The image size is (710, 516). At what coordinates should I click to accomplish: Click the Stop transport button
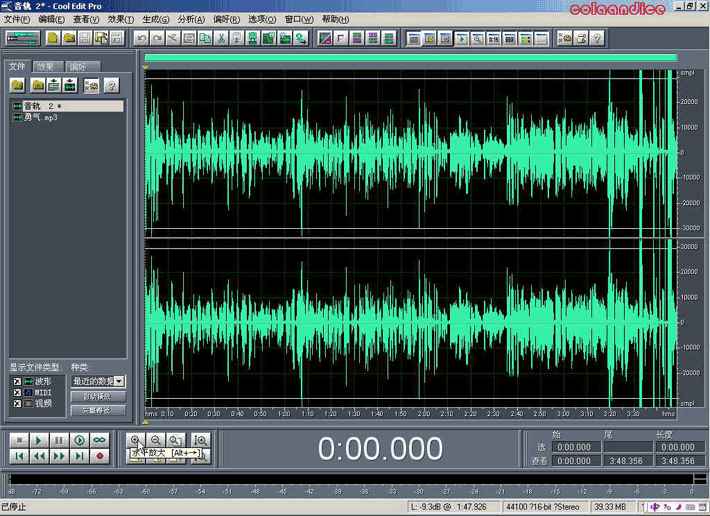pyautogui.click(x=18, y=440)
